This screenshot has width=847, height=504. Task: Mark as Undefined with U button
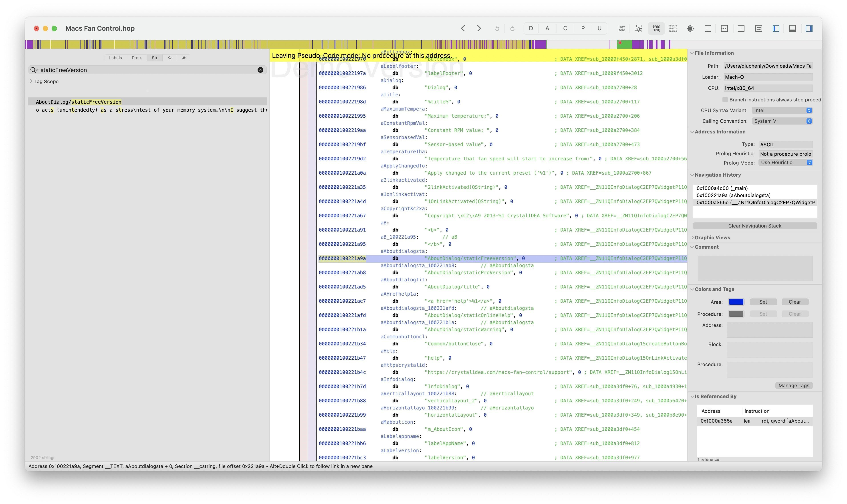pos(599,28)
